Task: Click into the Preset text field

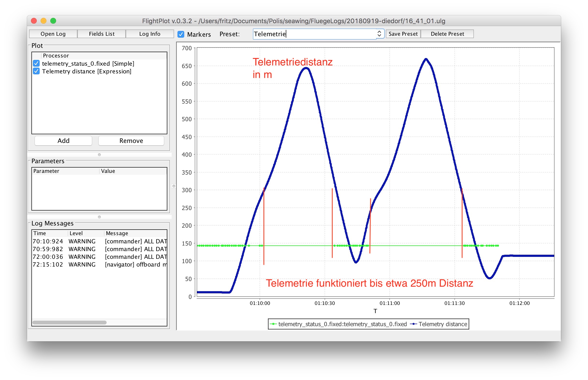Action: pos(314,34)
